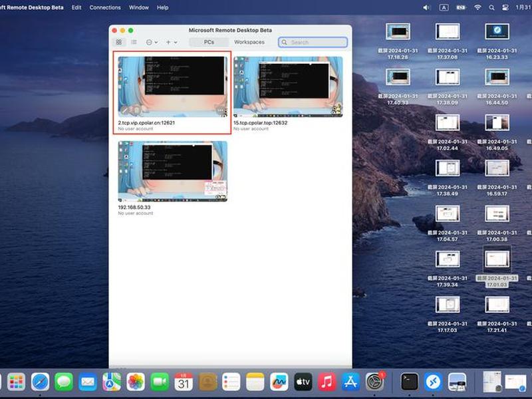
Task: Open System Settings from the Dock
Action: point(375,382)
